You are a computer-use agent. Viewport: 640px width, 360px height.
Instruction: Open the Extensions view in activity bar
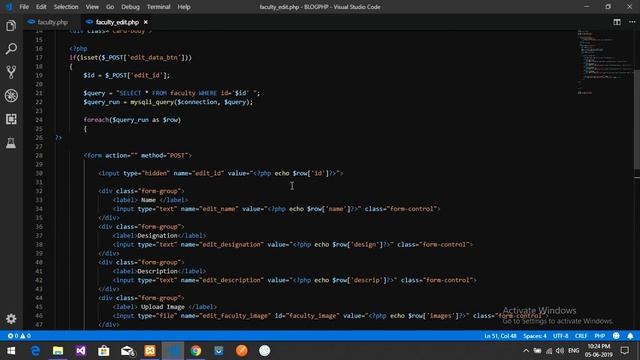(11, 119)
